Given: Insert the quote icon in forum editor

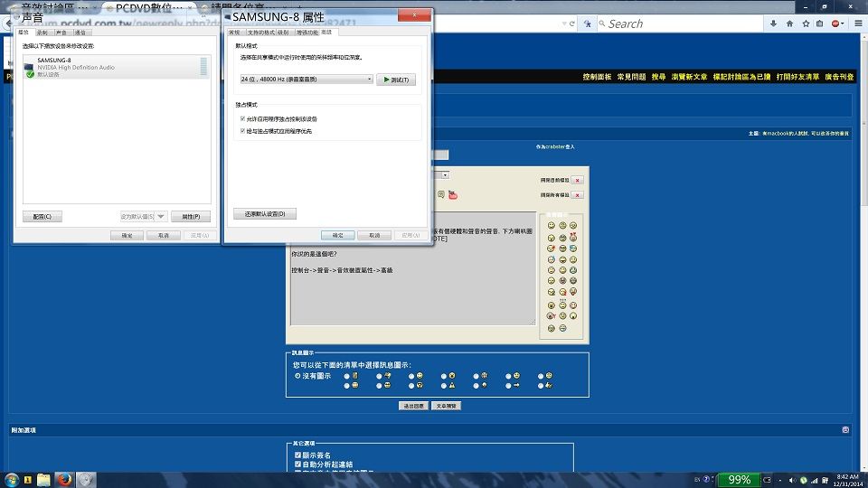Looking at the screenshot, I should [441, 195].
